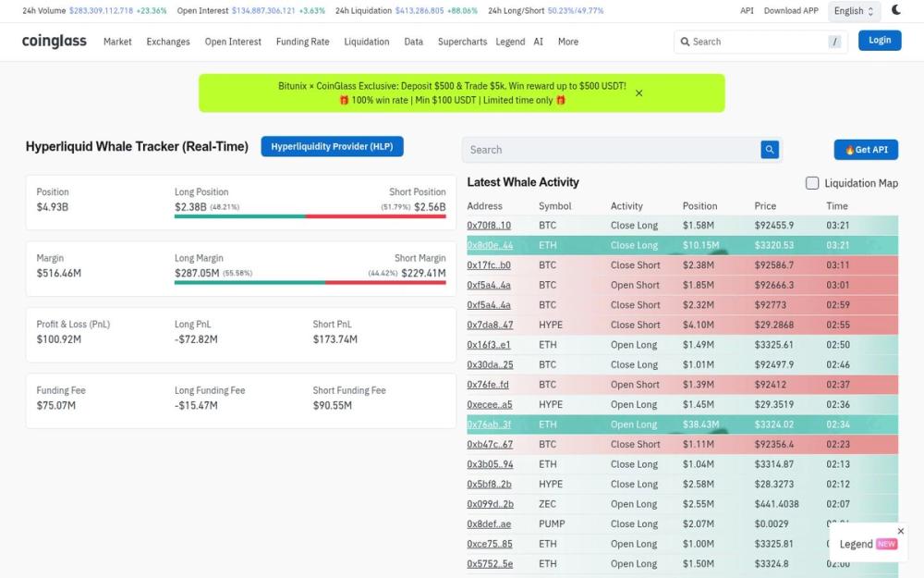Image resolution: width=924 pixels, height=578 pixels.
Task: Open address 0x8def..ae
Action: [489, 524]
